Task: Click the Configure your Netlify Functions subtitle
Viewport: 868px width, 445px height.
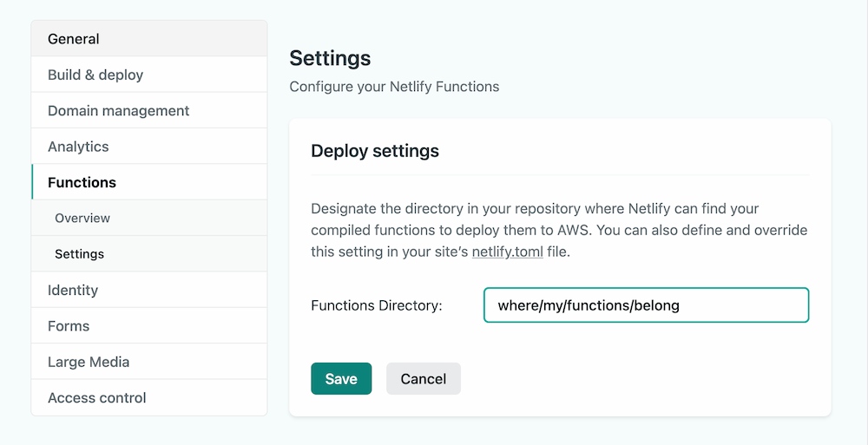Action: coord(394,87)
